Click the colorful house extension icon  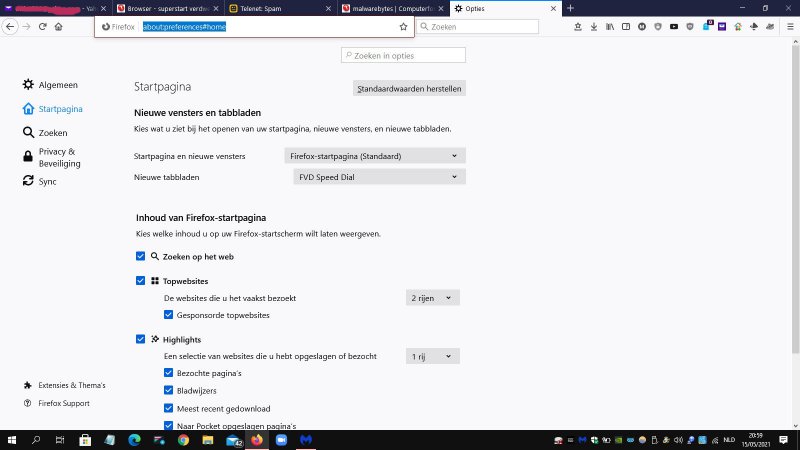[738, 27]
